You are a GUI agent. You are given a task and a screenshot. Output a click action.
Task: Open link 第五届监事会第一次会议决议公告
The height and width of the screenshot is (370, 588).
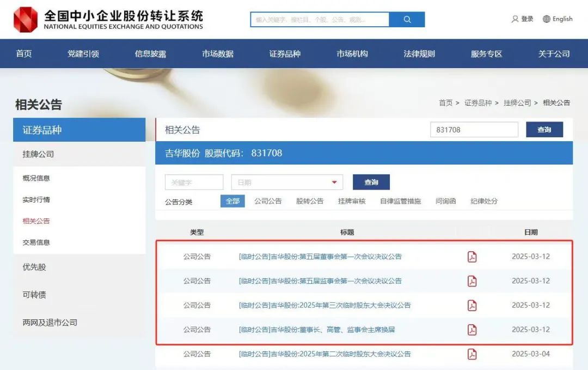click(320, 281)
